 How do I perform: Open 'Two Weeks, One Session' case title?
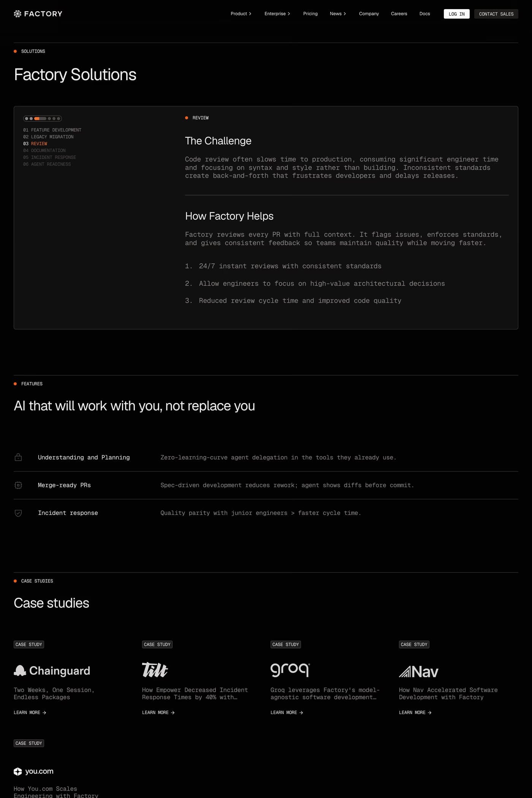54,693
